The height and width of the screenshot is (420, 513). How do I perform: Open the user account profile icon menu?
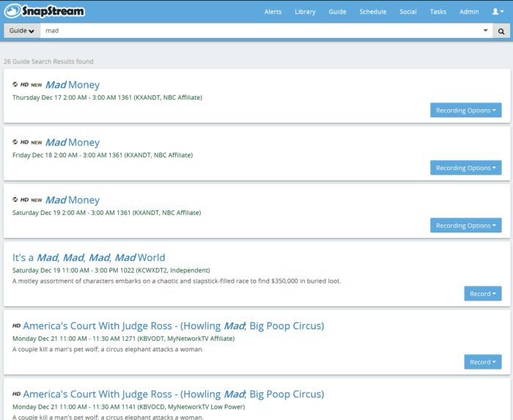[x=498, y=12]
